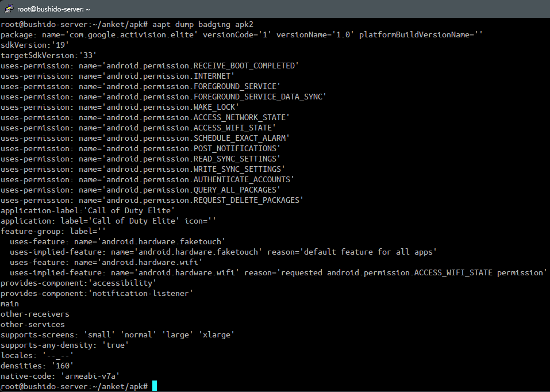The width and height of the screenshot is (550, 392).
Task: Click the REQUEST_DELETE_PACKAGES permission line
Action: coord(152,201)
